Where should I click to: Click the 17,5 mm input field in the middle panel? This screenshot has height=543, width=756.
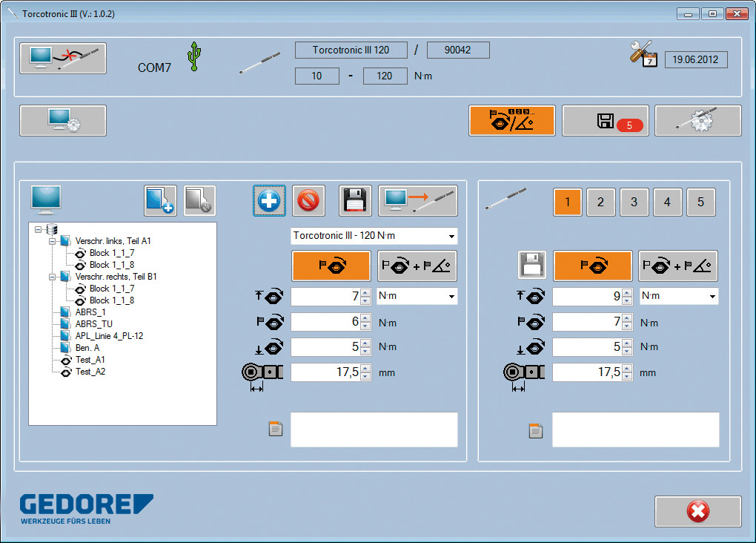[325, 372]
